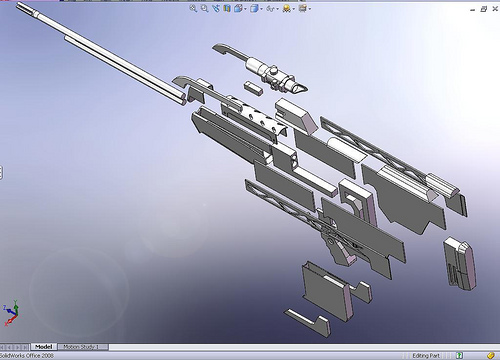Click the Previous View icon

(x=216, y=8)
